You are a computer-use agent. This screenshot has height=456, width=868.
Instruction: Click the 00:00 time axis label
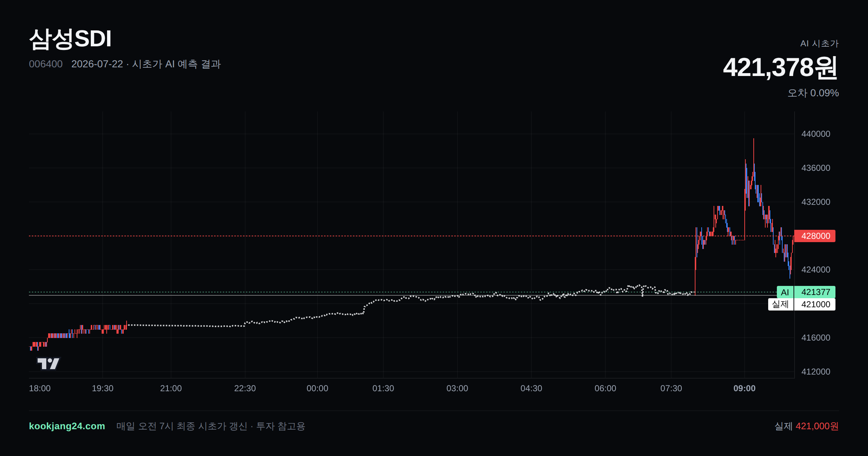318,388
